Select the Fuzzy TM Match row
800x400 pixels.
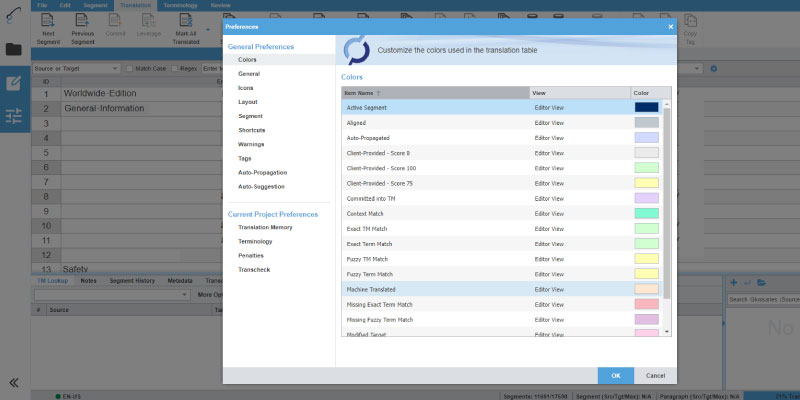coord(502,259)
